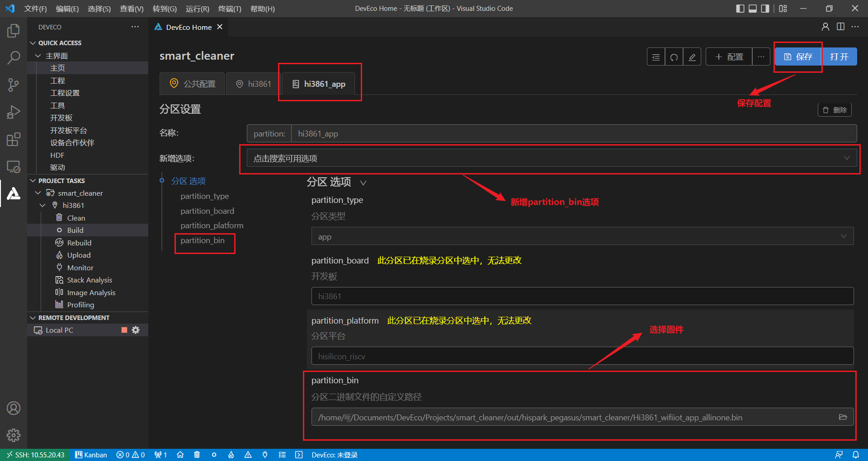Click the flame upload icon in status bar

pyautogui.click(x=231, y=455)
